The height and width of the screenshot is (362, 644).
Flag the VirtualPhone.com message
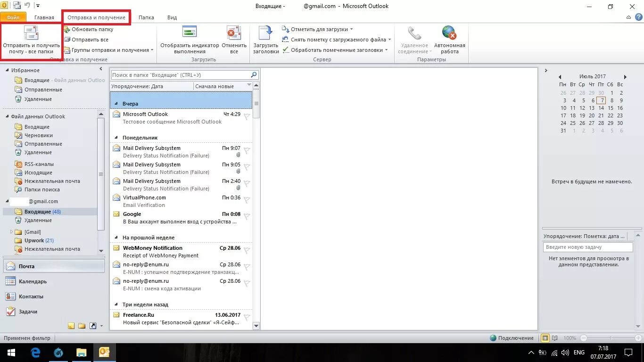[247, 200]
